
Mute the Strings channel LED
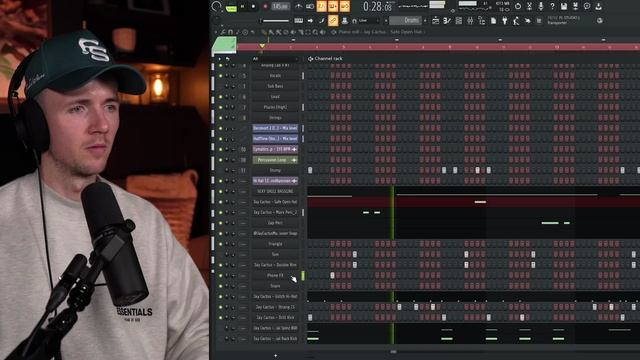220,118
